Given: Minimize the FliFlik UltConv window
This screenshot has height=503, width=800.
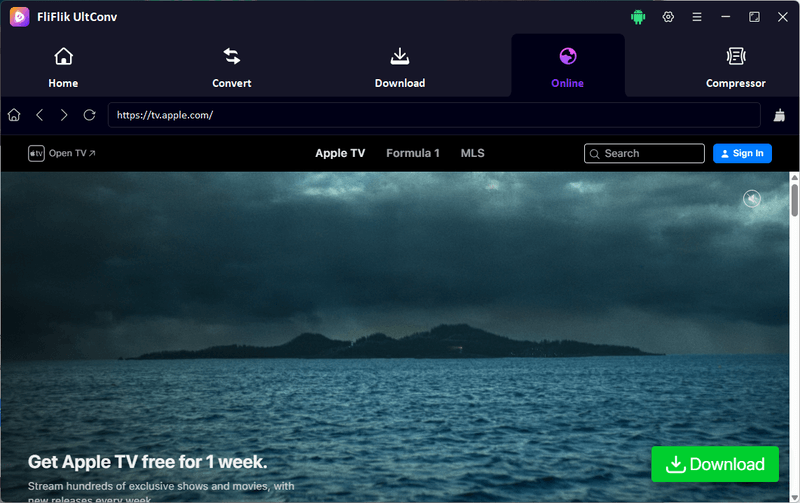Looking at the screenshot, I should coord(725,17).
